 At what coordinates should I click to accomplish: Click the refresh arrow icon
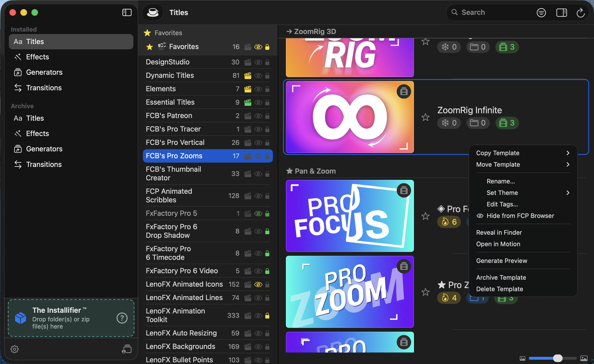[581, 12]
